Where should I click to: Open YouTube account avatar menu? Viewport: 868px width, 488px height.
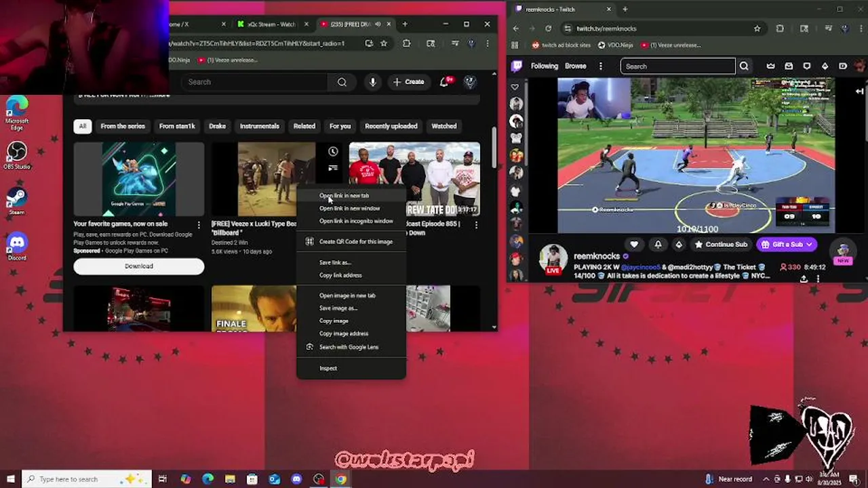(469, 82)
